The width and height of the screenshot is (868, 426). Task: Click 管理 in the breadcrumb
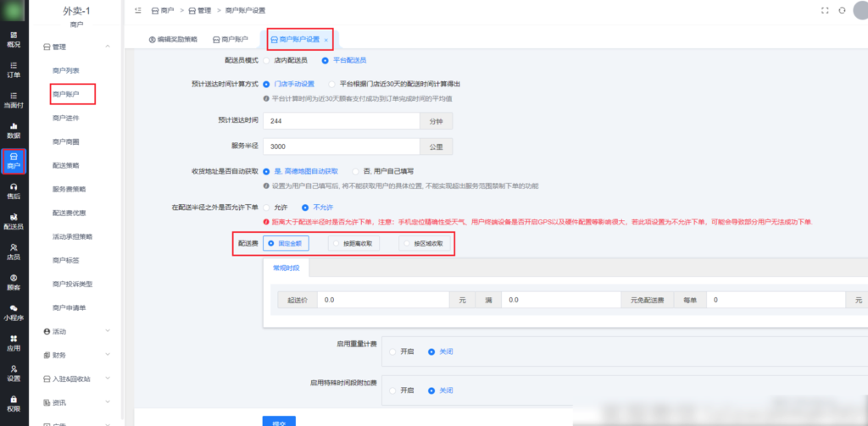200,10
